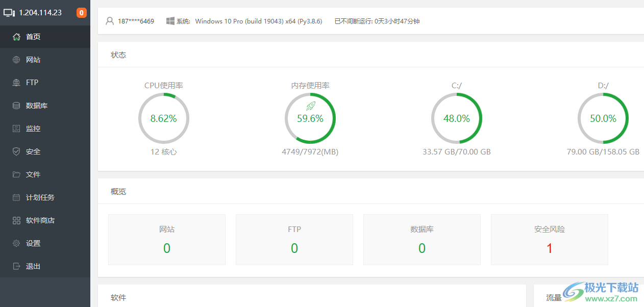
Task: Click the 流量 section heading
Action: click(554, 298)
